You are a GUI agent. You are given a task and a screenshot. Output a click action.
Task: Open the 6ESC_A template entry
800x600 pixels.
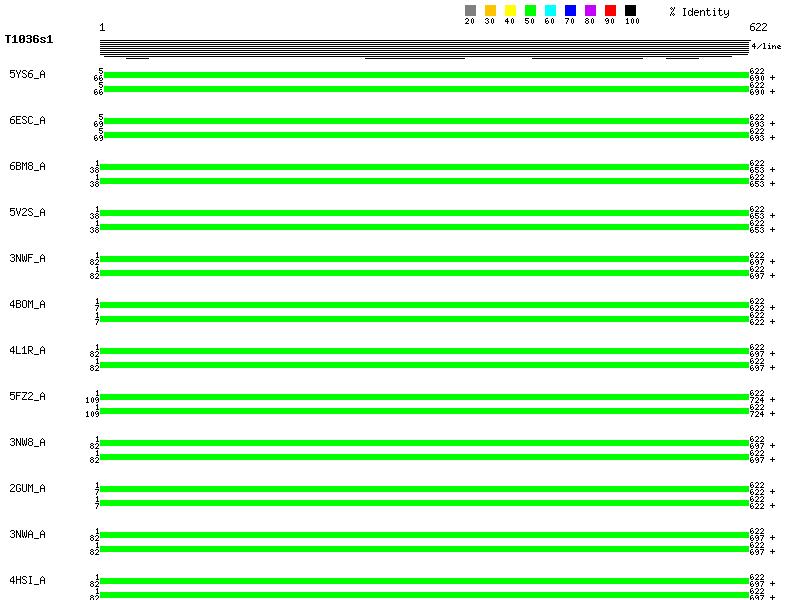[x=27, y=120]
